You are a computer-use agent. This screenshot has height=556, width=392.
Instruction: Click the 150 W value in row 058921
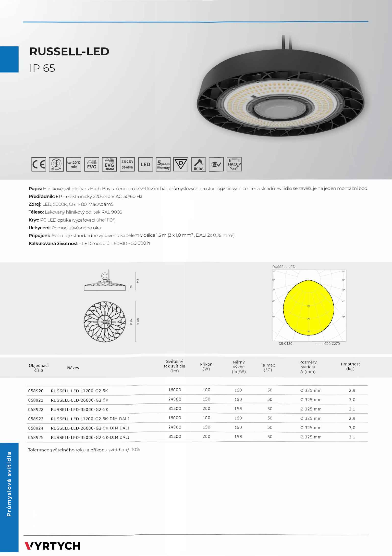click(206, 399)
